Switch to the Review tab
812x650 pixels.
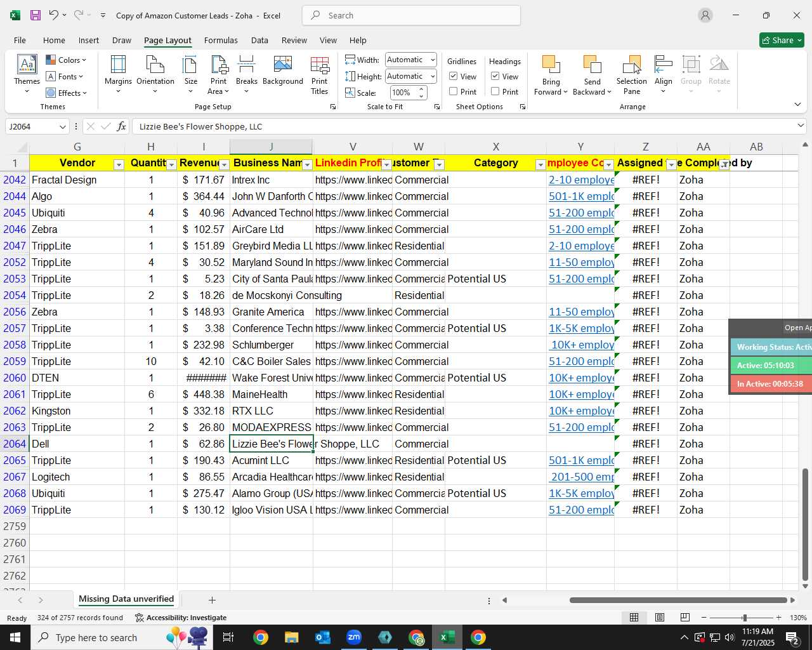(294, 40)
